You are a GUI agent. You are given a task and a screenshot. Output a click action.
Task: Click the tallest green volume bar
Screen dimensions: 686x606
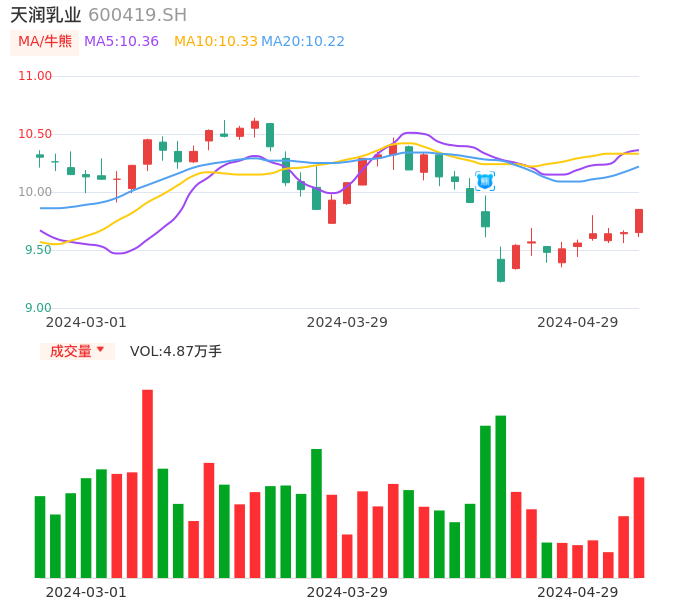[500, 497]
